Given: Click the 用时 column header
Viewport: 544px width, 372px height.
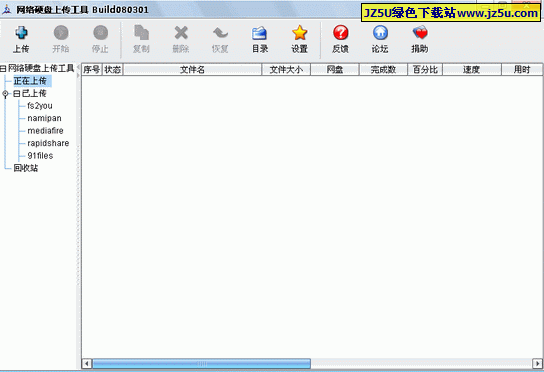Looking at the screenshot, I should click(x=522, y=70).
